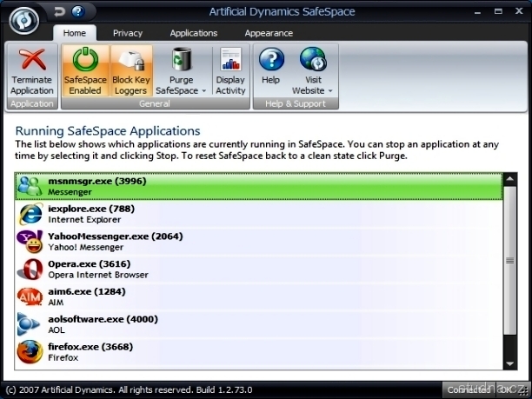Viewport: 532px width, 399px height.
Task: Open the Applications tab
Action: pyautogui.click(x=193, y=33)
